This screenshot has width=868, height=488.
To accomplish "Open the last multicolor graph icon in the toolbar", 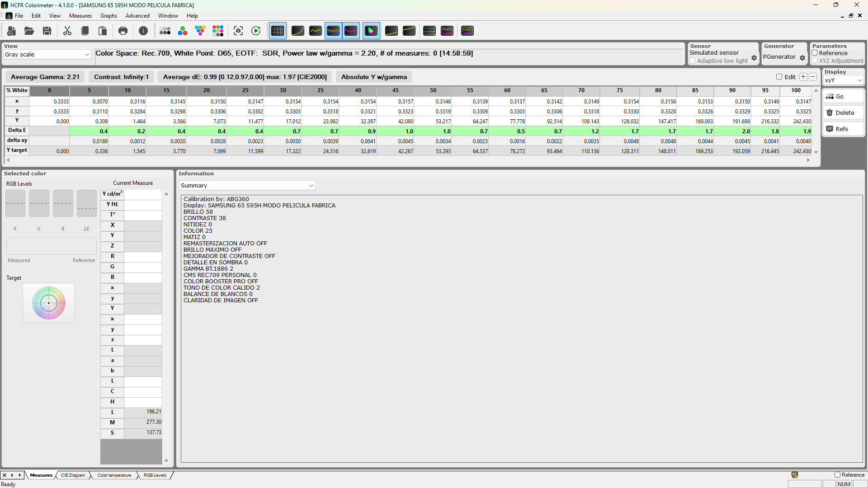I will point(467,31).
